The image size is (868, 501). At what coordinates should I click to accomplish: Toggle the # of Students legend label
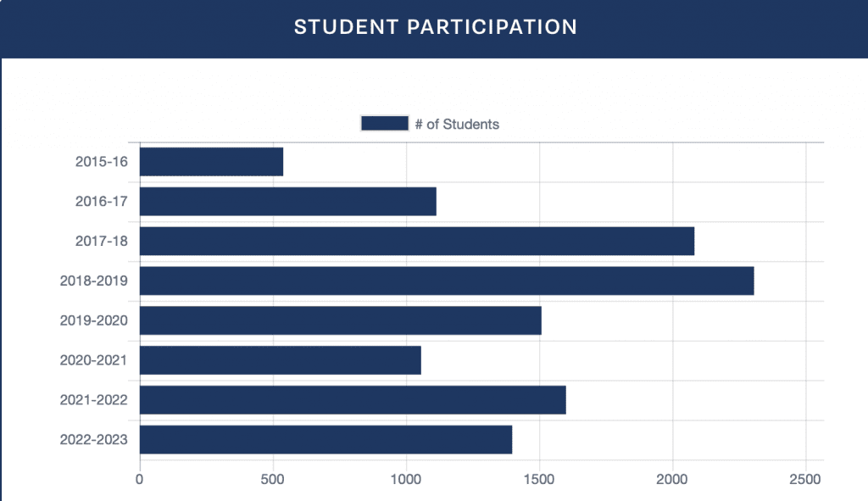457,125
